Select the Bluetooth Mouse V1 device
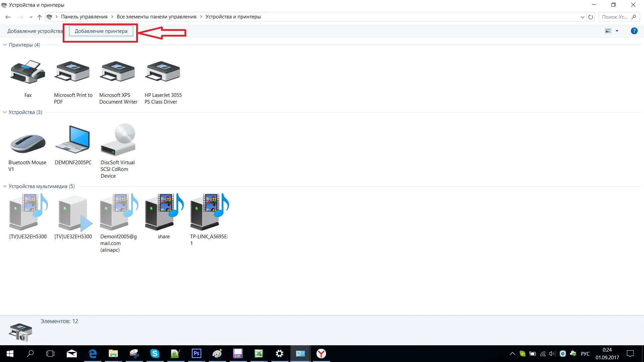 coord(28,143)
